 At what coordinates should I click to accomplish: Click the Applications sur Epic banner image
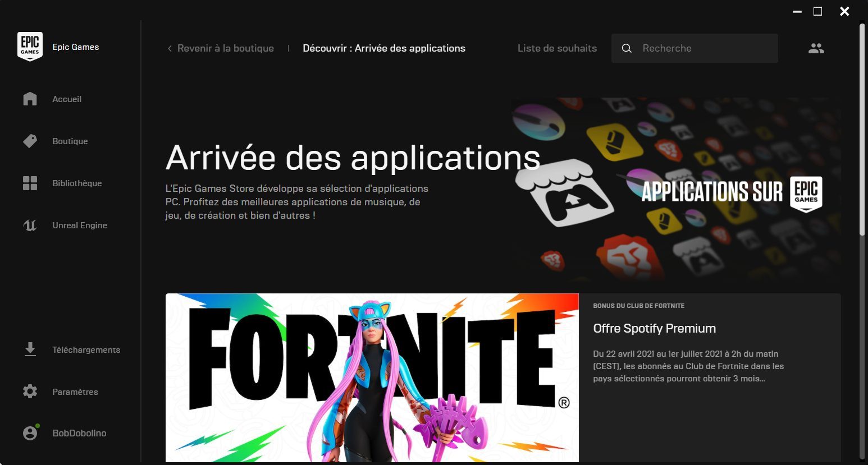[676, 190]
